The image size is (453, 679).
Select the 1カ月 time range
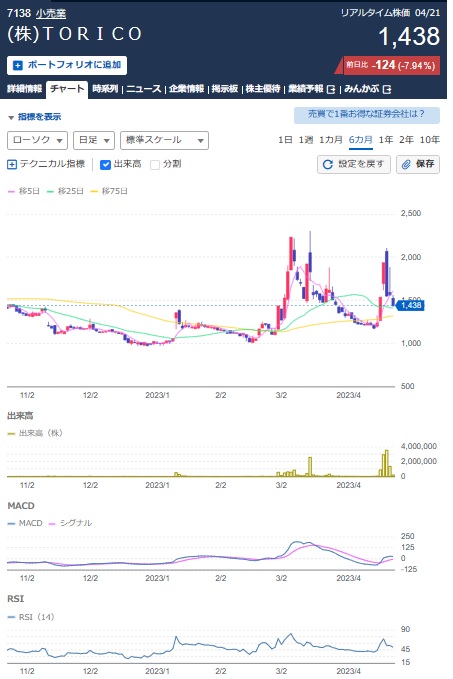(331, 140)
